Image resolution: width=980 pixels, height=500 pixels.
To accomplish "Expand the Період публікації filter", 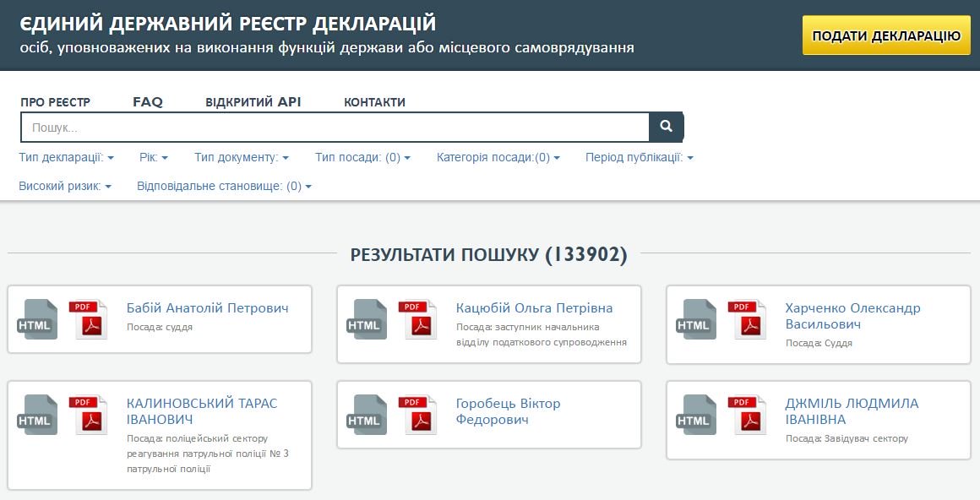I will (x=640, y=157).
